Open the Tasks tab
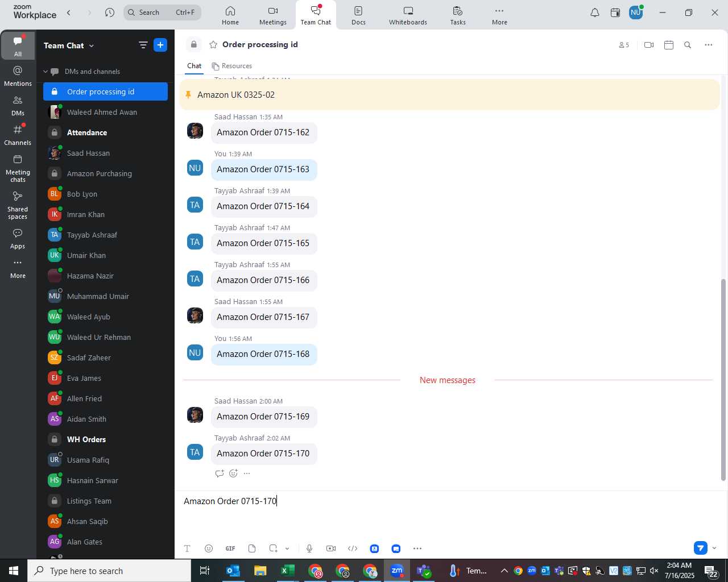 pos(458,15)
